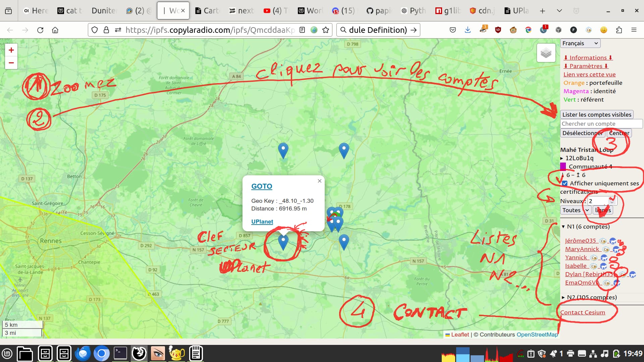Open the file manager in taskbar

coord(25,354)
